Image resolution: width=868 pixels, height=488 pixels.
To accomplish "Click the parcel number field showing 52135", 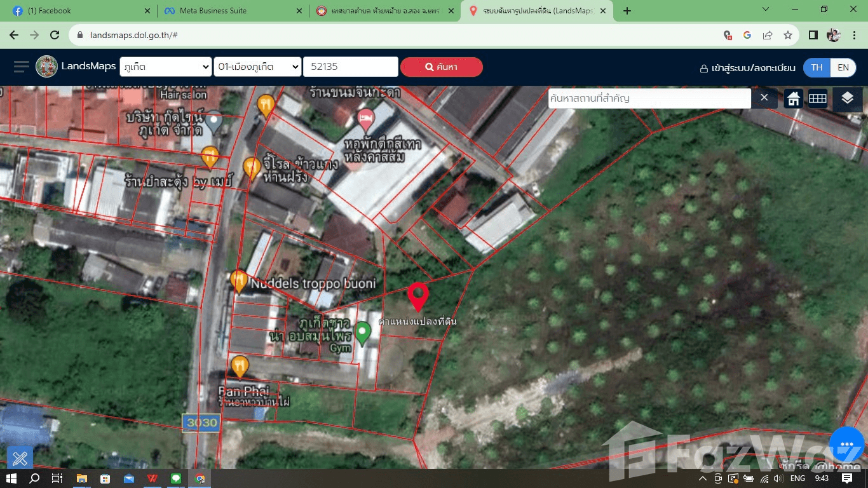I will click(350, 67).
